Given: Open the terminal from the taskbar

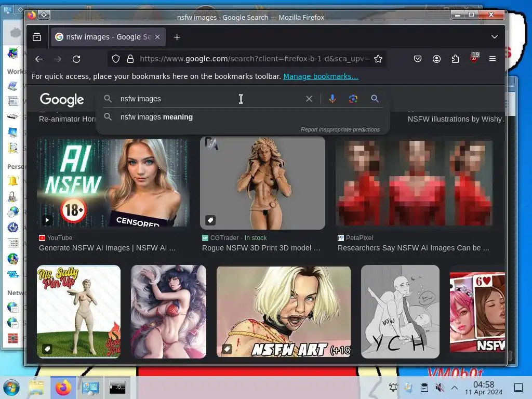Looking at the screenshot, I should (117, 388).
